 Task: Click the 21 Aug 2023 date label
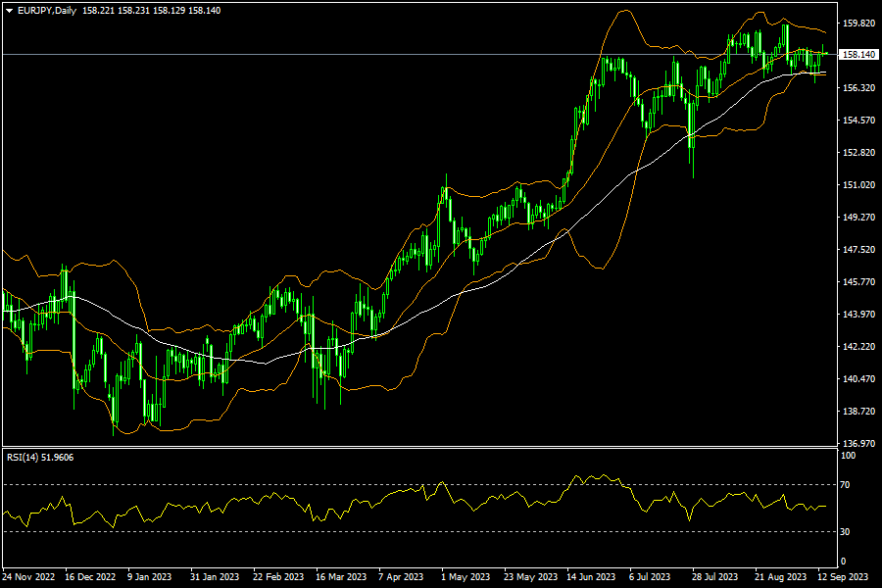[x=780, y=577]
